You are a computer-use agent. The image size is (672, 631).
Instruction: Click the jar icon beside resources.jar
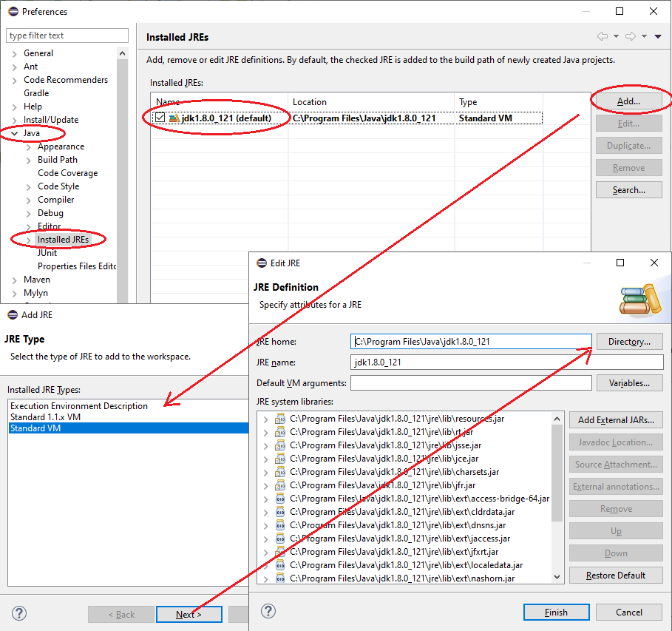[x=279, y=419]
